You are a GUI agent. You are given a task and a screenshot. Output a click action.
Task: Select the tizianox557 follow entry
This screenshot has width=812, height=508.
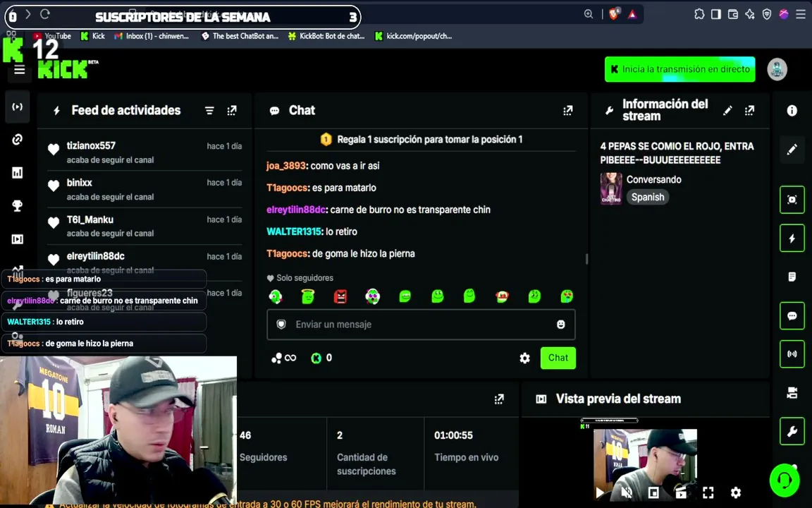[144, 152]
